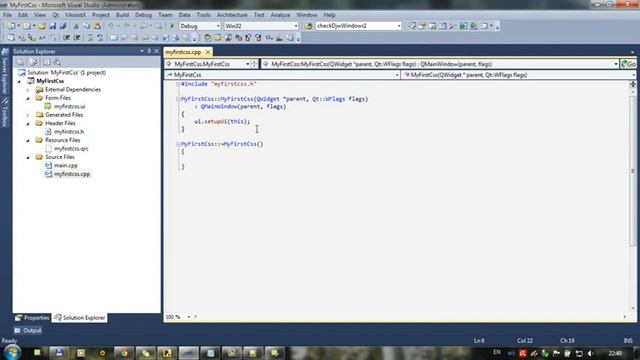Comment out selected lines icon
Screen dimensions: 640x360
click(x=90, y=38)
